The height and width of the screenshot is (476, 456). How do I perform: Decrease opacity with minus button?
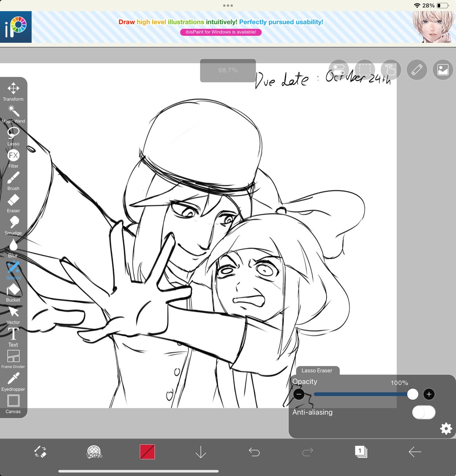tap(299, 394)
